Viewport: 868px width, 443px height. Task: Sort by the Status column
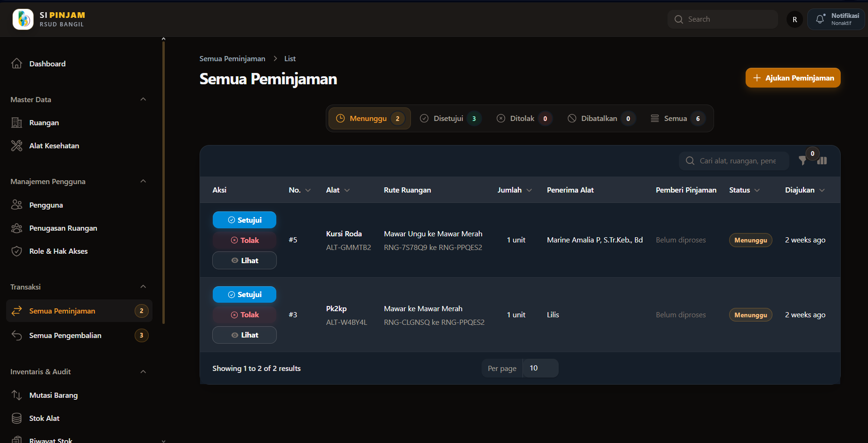(x=745, y=190)
